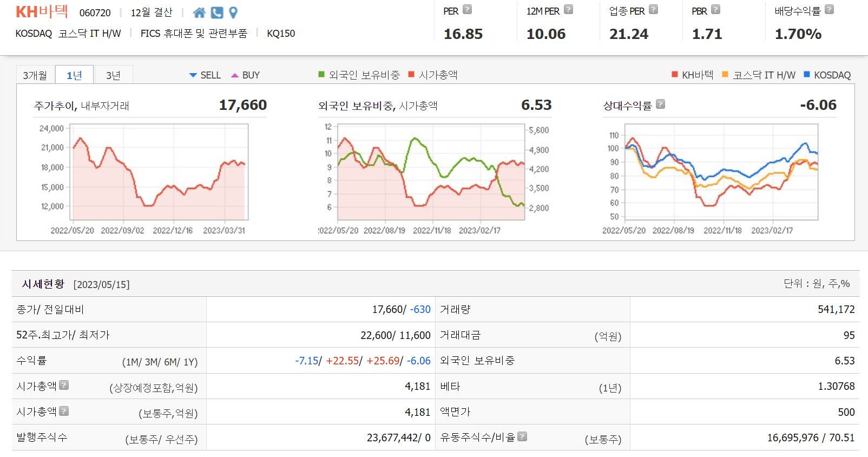Click the 12월 결산 label
Viewport: 868px width, 457px height.
click(x=152, y=12)
